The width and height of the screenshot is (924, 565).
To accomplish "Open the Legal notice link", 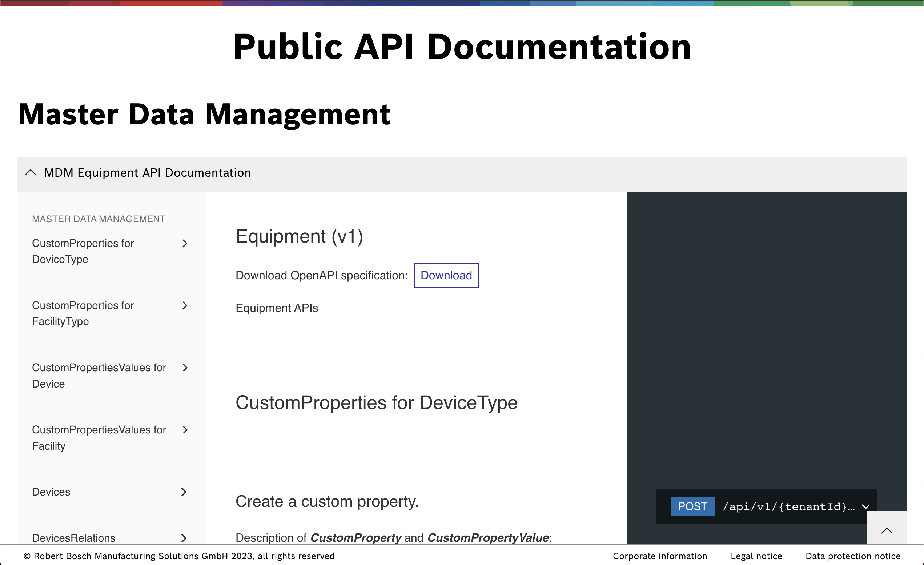I will coord(756,556).
